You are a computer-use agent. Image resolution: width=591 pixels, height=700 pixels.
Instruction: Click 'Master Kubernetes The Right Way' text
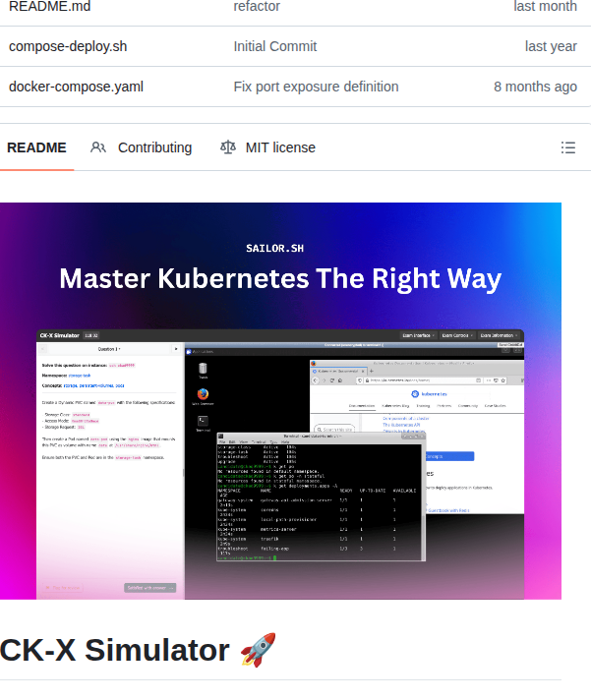coord(280,279)
